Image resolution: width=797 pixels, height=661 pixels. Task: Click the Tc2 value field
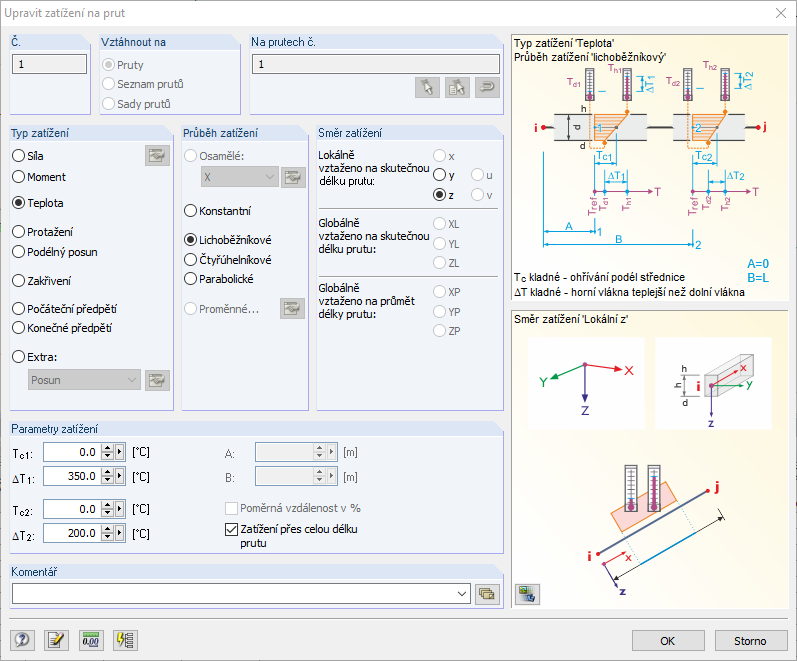click(x=73, y=509)
